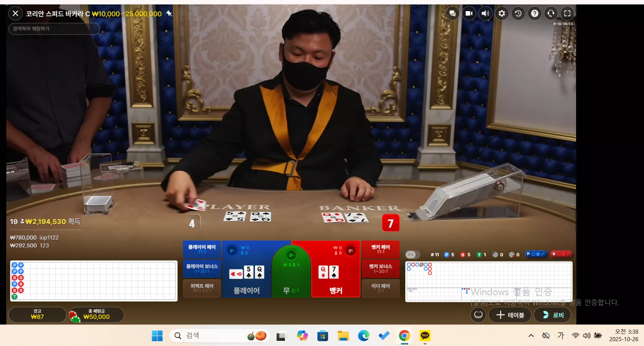Open Microsoft Edge from the taskbar
Viewport: 644px width, 346px height.
[x=363, y=336]
